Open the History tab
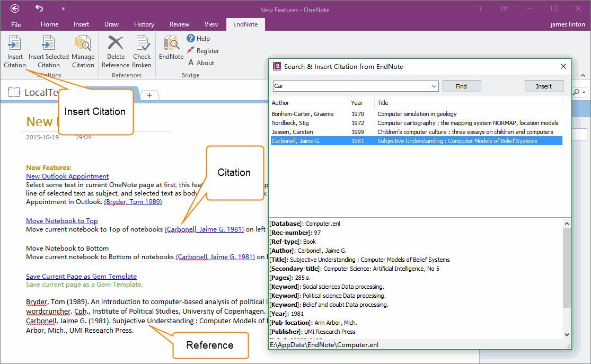 144,24
